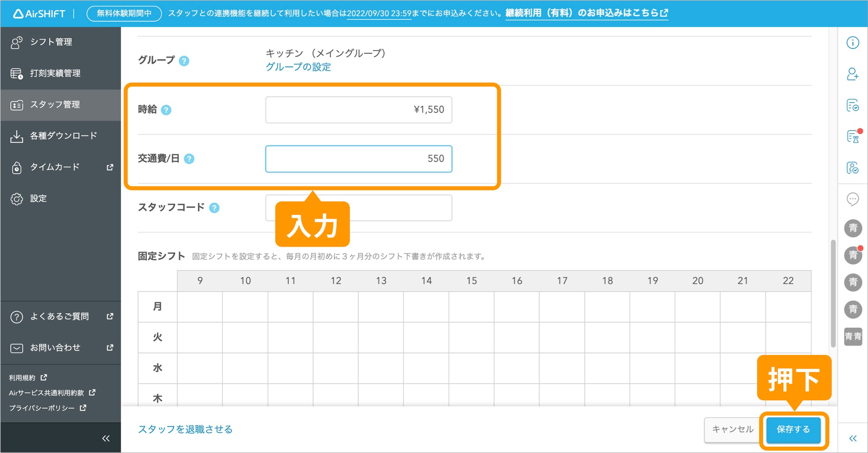This screenshot has width=868, height=453.
Task: Open 設定 from the left sidebar
Action: tap(38, 199)
